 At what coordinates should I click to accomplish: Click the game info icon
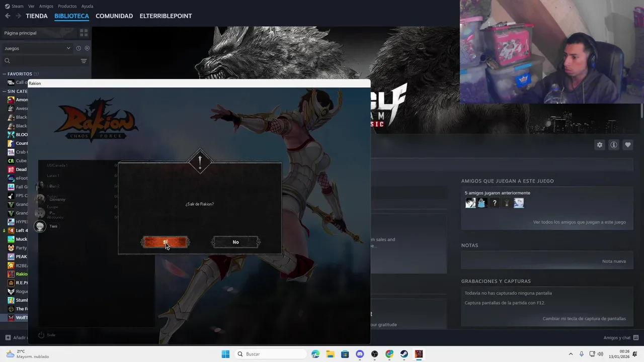(613, 145)
